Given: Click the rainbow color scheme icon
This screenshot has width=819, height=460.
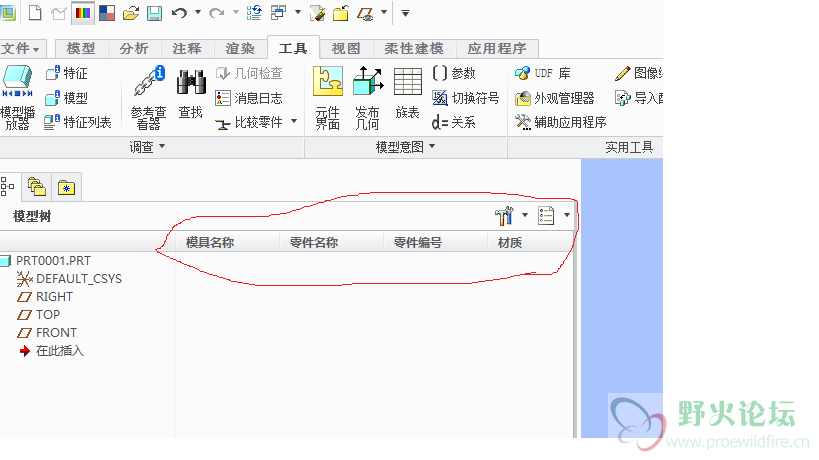Looking at the screenshot, I should pos(83,13).
